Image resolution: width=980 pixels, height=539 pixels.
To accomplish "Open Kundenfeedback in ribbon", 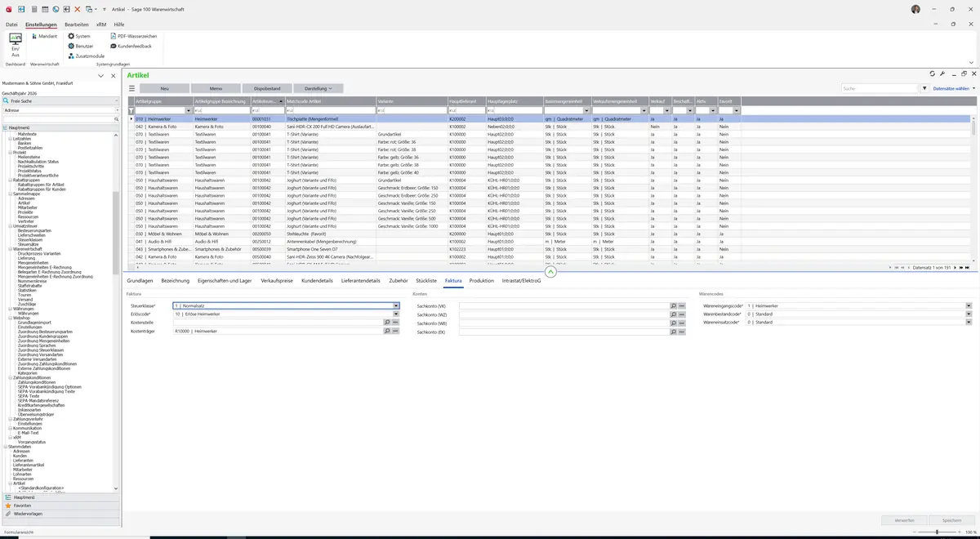I will tap(131, 47).
